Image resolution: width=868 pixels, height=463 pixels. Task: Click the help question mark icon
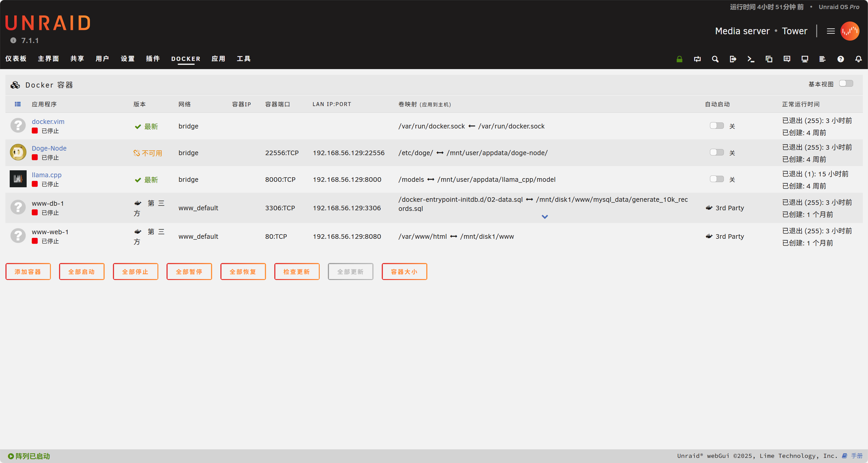coord(840,59)
